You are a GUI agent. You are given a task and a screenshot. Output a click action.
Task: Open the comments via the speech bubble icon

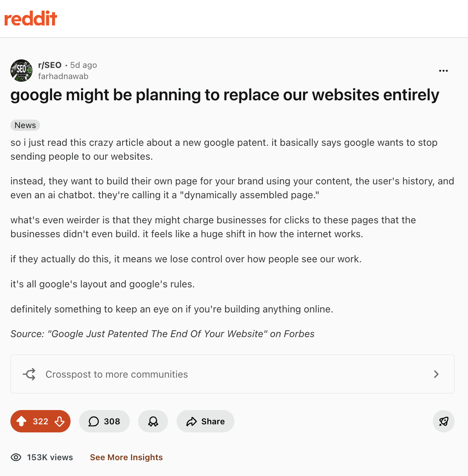pyautogui.click(x=93, y=421)
